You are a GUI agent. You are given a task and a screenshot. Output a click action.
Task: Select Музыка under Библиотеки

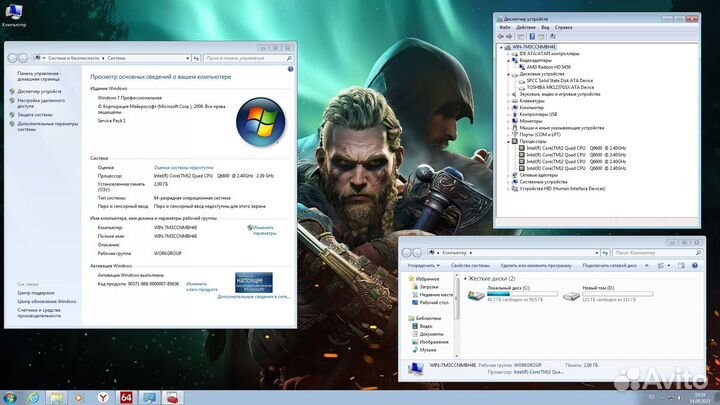tap(428, 350)
